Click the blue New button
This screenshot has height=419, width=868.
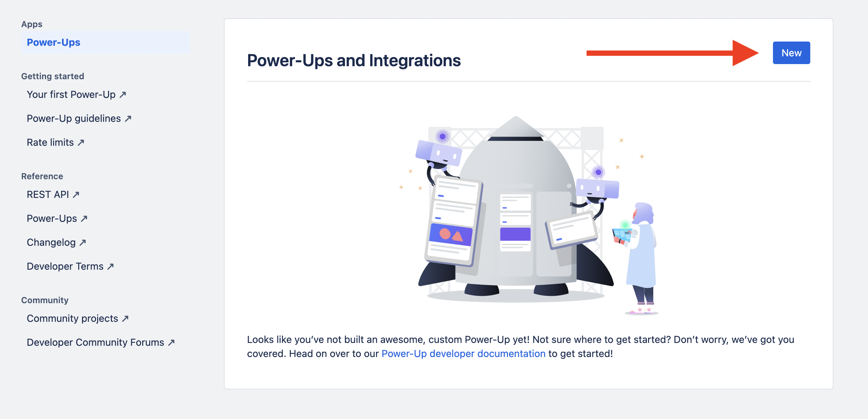pos(791,53)
